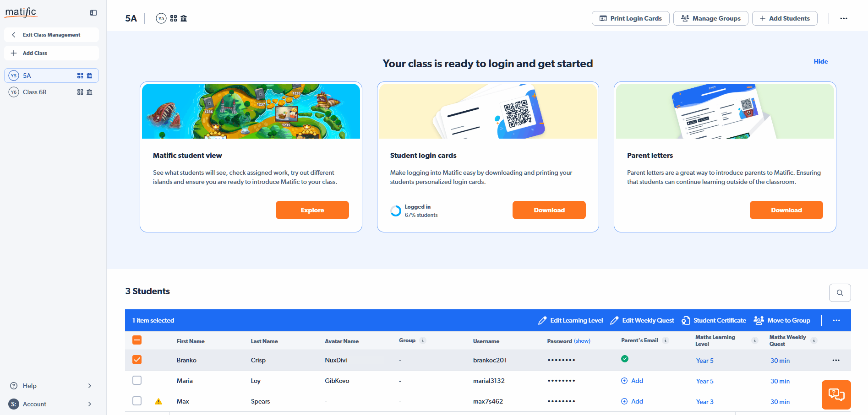
Task: Download the student login cards
Action: pyautogui.click(x=549, y=210)
